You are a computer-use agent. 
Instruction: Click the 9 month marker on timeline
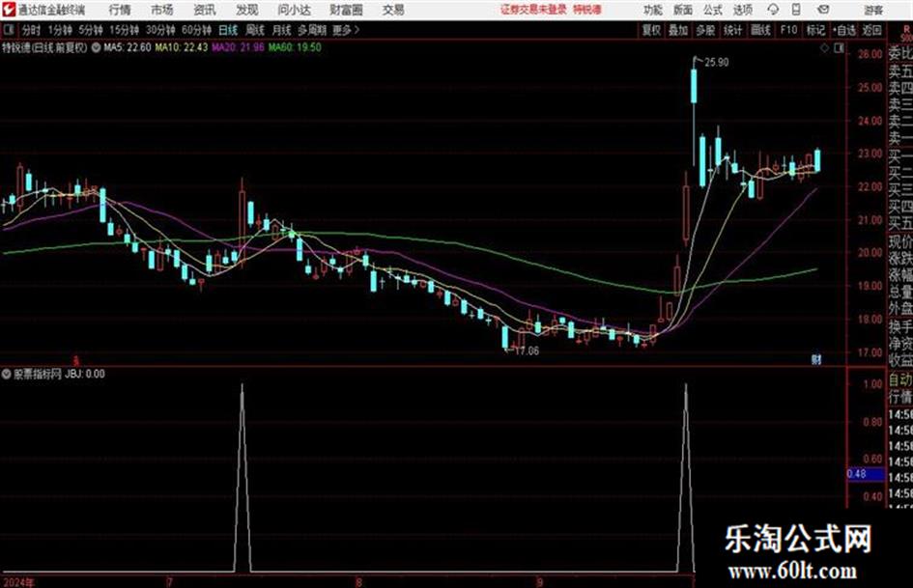tap(540, 581)
